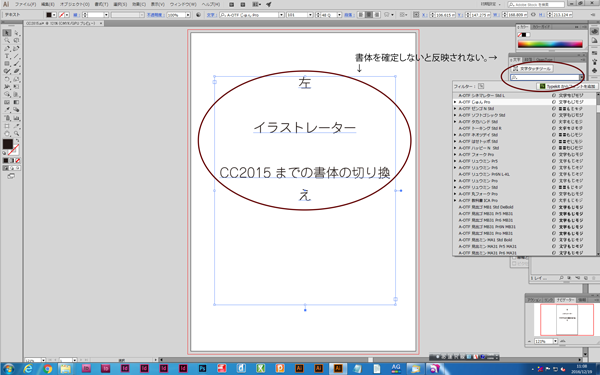Image resolution: width=600 pixels, height=375 pixels.
Task: Open the 書式(T) menu
Action: (101, 5)
